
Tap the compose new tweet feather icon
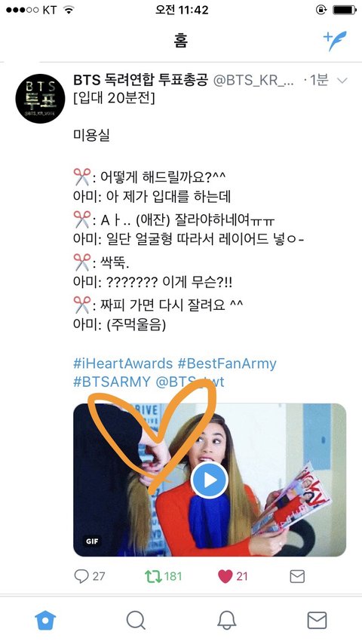pos(335,41)
